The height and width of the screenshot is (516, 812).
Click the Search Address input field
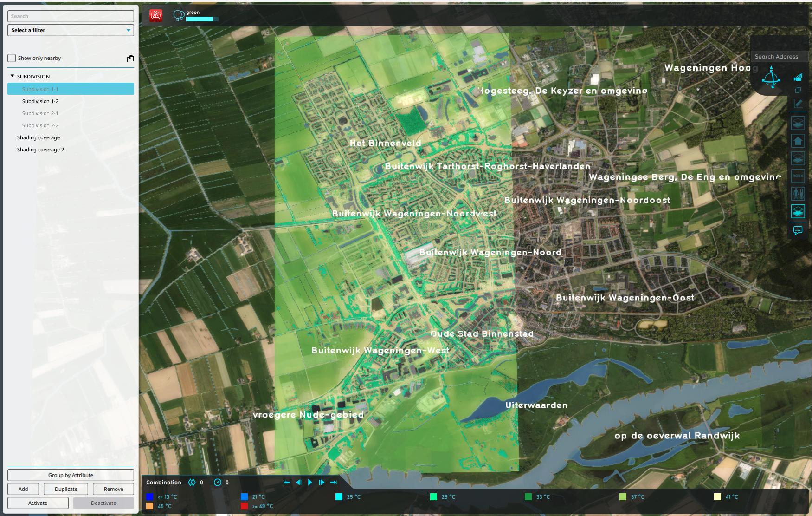tap(779, 57)
